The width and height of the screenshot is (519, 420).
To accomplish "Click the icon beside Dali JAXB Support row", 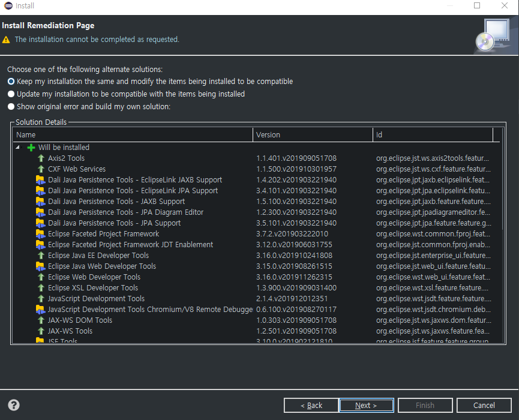I will pyautogui.click(x=40, y=202).
